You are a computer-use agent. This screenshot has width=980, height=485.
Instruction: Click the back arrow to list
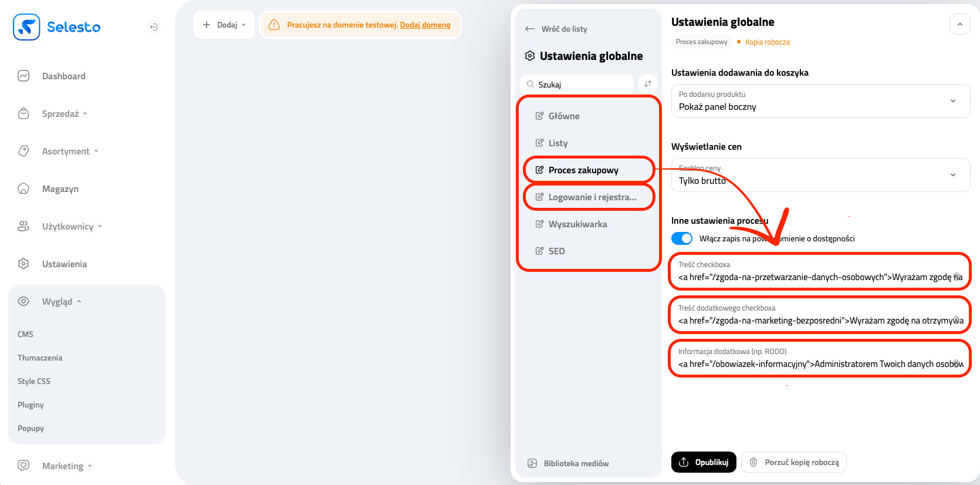click(x=530, y=29)
